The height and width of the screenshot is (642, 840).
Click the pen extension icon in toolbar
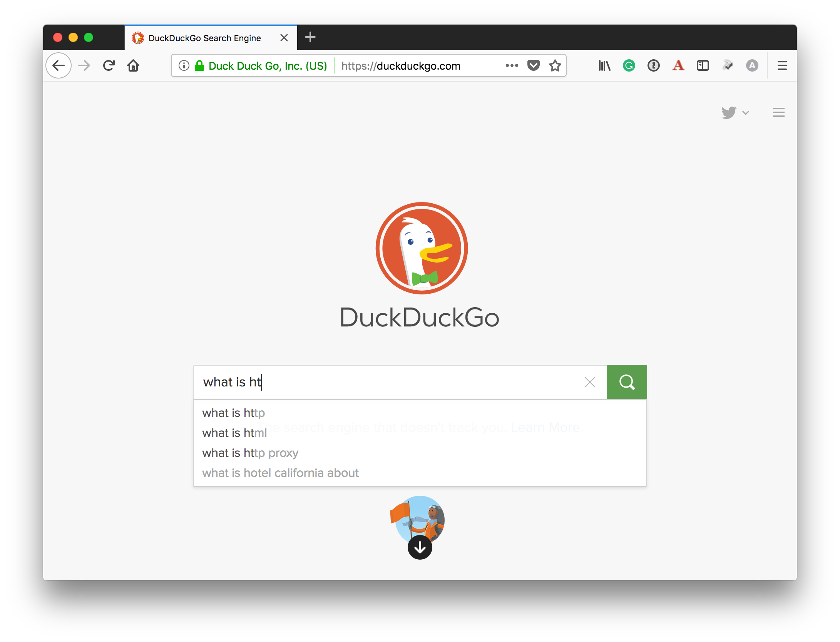click(x=728, y=66)
